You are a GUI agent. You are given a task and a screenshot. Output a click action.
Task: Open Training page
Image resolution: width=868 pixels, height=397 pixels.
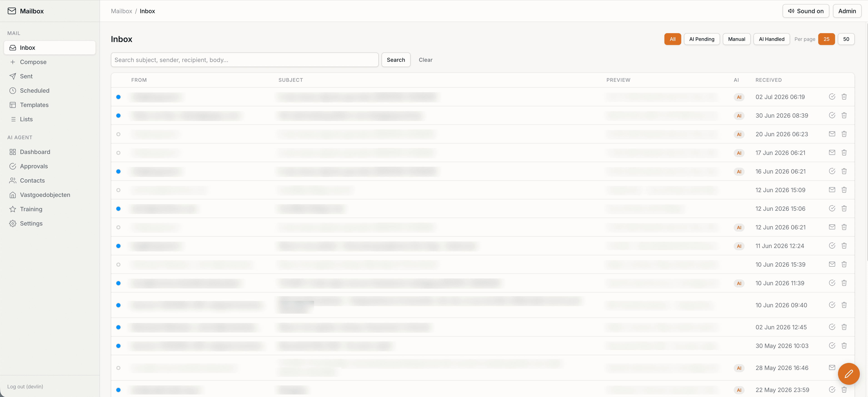[50, 209]
